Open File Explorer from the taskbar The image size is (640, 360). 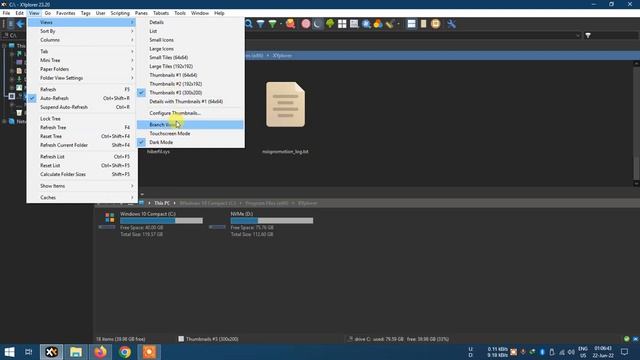(76, 352)
